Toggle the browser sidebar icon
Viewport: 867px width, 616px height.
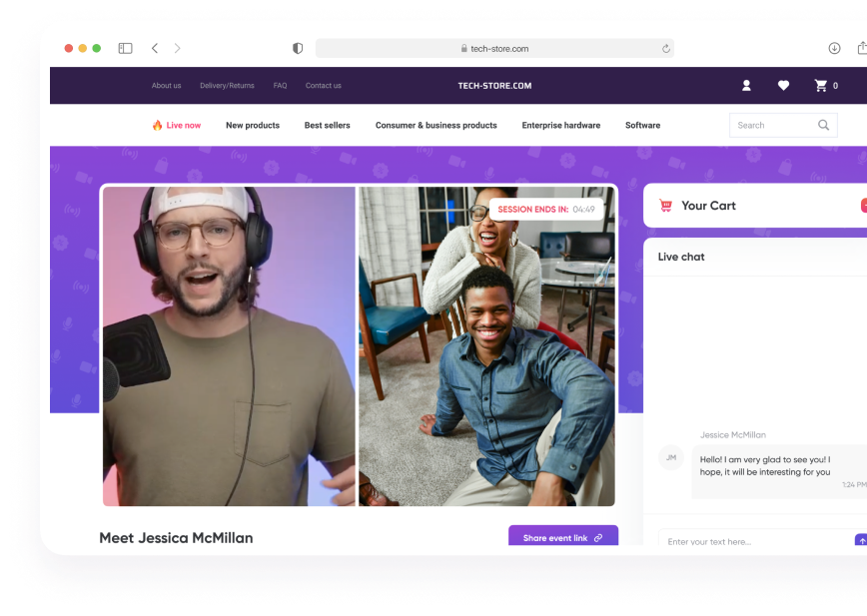(126, 49)
